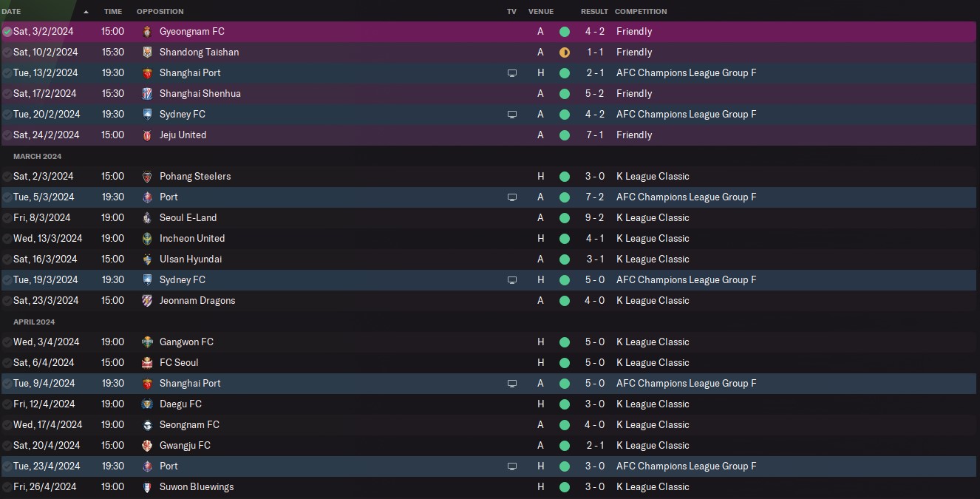Screen dimensions: 980x499
Task: Click the Pohang Steelers club badge
Action: coord(147,177)
